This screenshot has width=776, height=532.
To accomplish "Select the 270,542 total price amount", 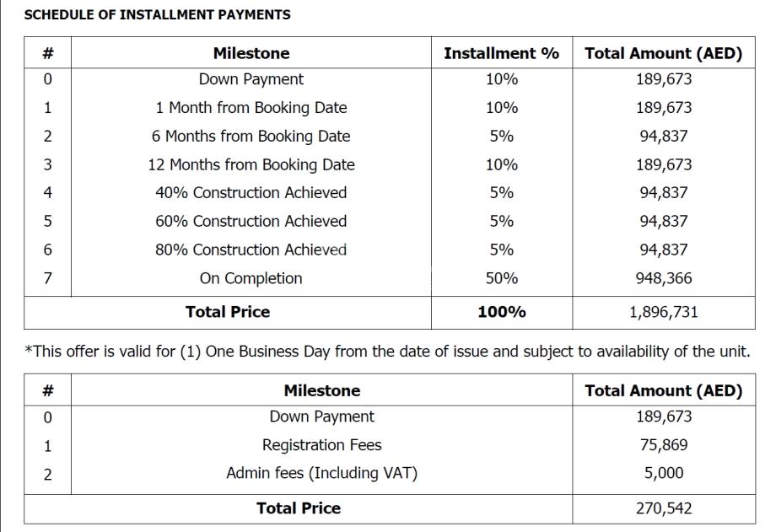I will (x=663, y=508).
